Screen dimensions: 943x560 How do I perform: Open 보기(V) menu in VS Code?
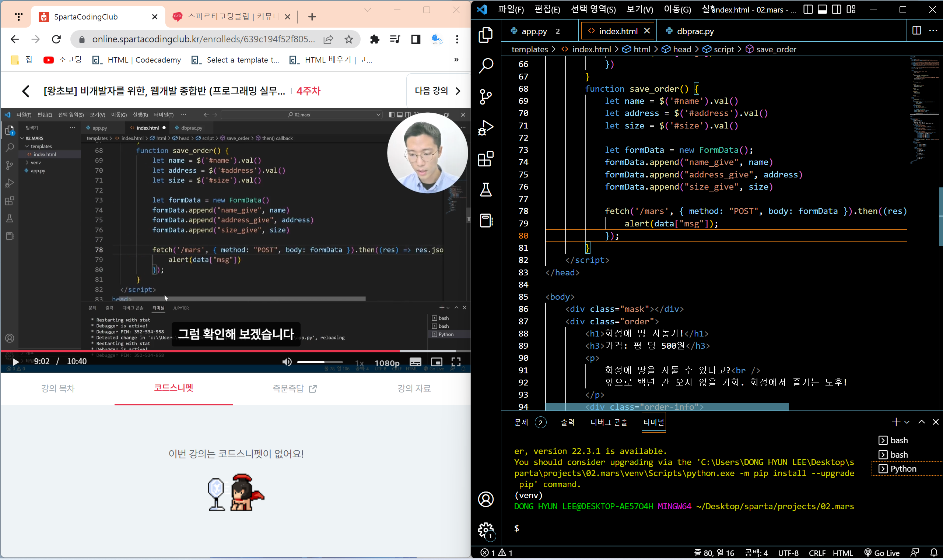639,10
